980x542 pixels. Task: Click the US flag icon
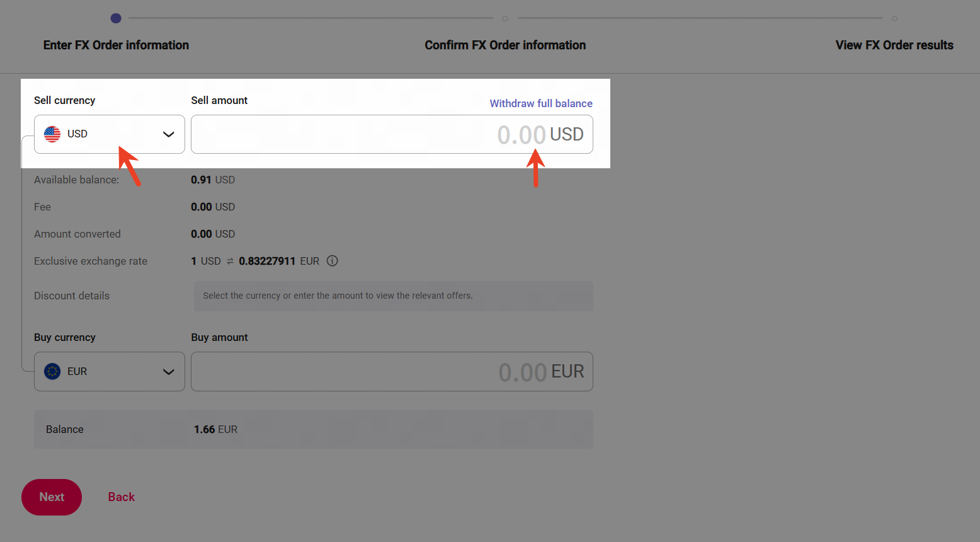[x=52, y=134]
